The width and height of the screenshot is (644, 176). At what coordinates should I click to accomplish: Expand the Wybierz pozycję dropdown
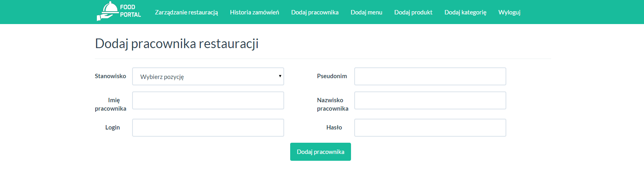pyautogui.click(x=208, y=76)
